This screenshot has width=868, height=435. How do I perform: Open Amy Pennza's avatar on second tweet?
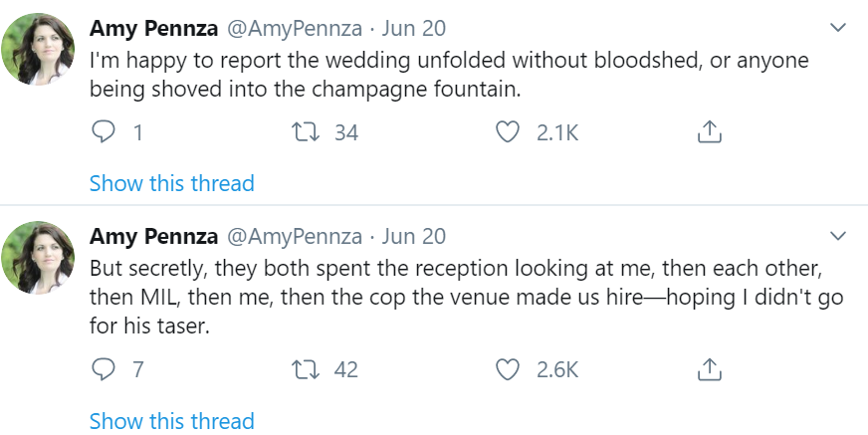[40, 260]
